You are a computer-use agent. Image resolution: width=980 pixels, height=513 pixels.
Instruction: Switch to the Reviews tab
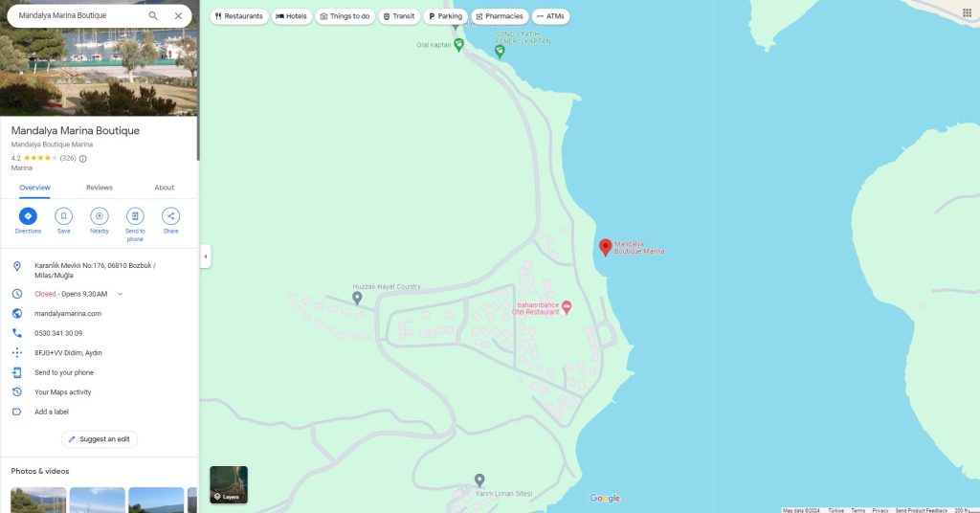click(100, 188)
